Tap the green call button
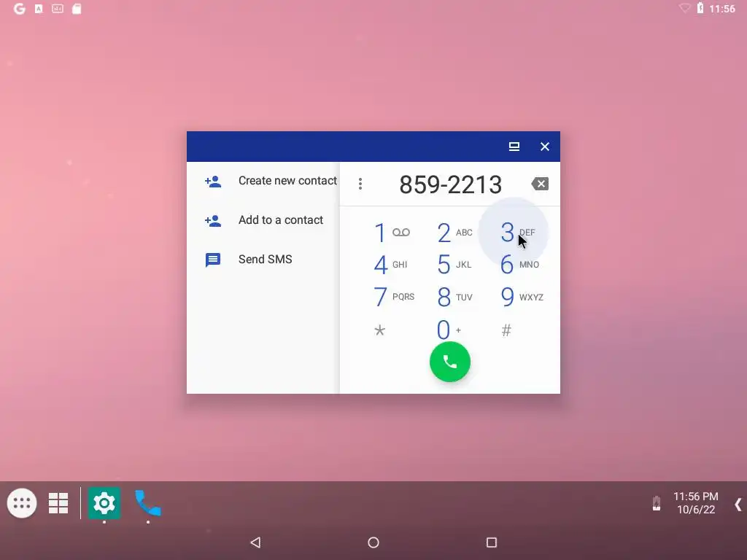Viewport: 747px width, 560px height. [x=449, y=362]
